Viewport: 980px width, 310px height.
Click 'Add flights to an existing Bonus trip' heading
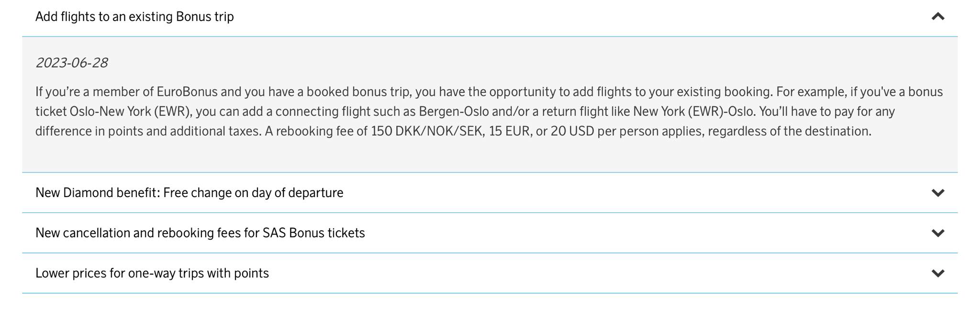pyautogui.click(x=134, y=17)
